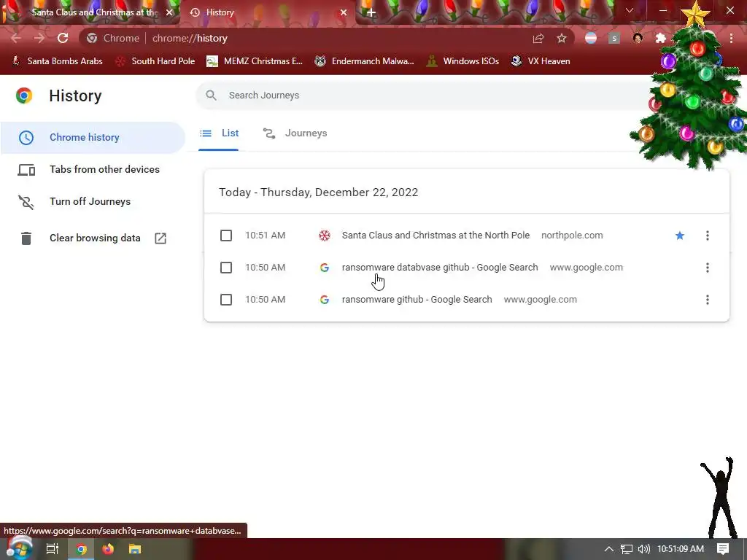The image size is (747, 560).
Task: Close the History tab
Action: tap(343, 12)
